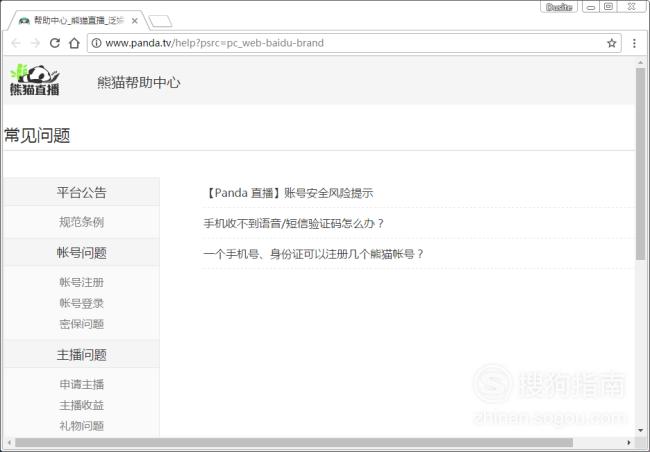Click the vertical scrollbar thumb

point(640,164)
